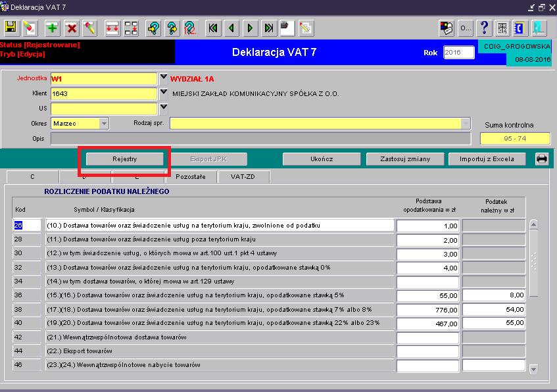Go to next record arrow
This screenshot has width=557, height=392.
click(x=250, y=28)
